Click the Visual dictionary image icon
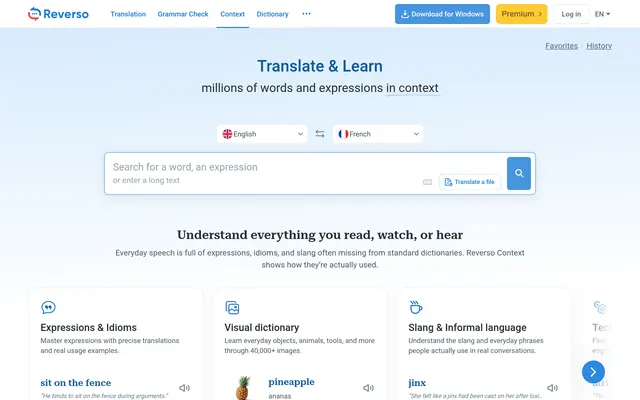The width and height of the screenshot is (640, 400). tap(232, 307)
